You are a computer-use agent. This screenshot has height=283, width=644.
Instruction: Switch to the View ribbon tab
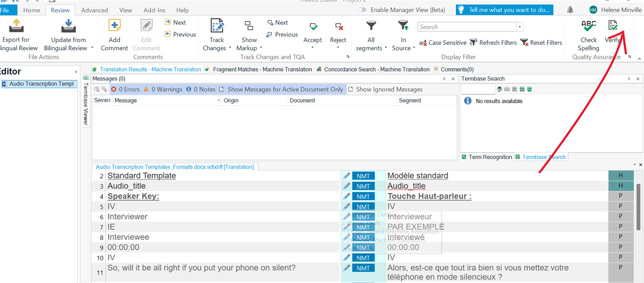point(126,10)
